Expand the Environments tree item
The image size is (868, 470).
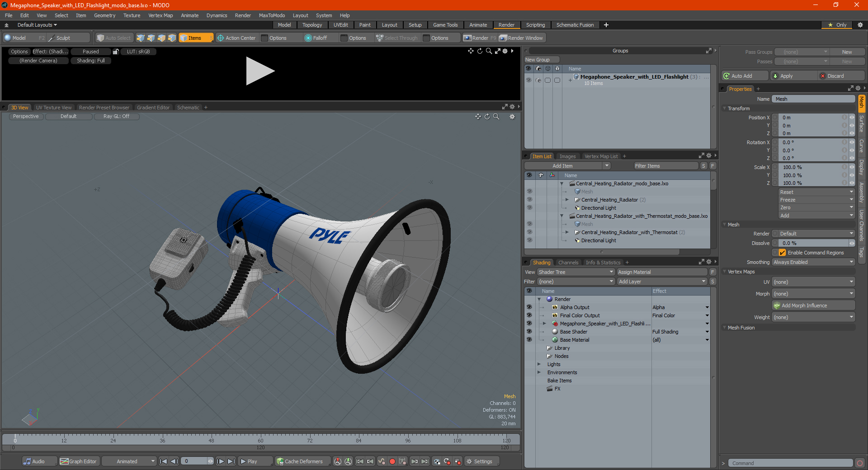(x=539, y=372)
